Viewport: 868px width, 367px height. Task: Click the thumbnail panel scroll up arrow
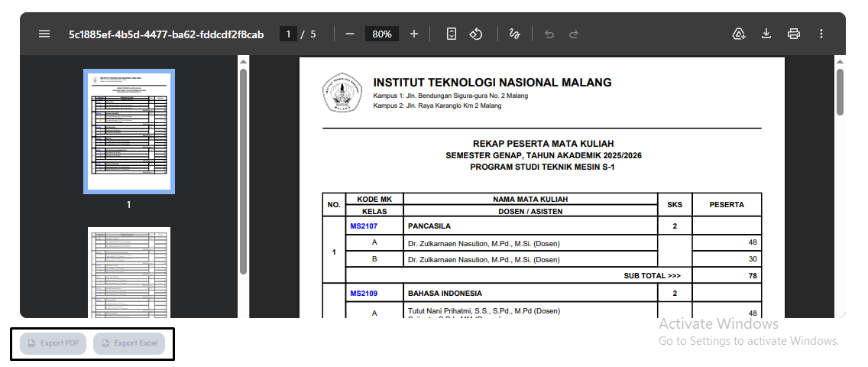pyautogui.click(x=243, y=61)
